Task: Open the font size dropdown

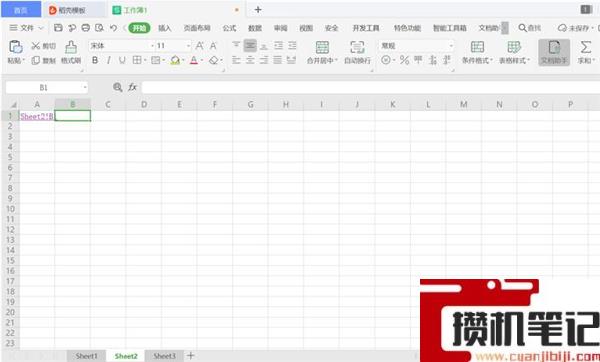Action: tap(188, 46)
